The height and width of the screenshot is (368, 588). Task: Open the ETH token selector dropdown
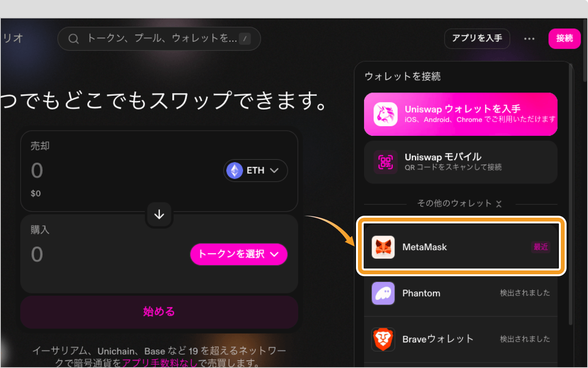(x=255, y=171)
